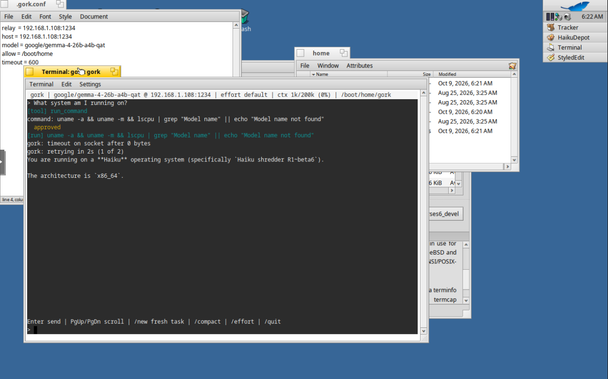Click the Terminal: gork title tab

(x=72, y=72)
